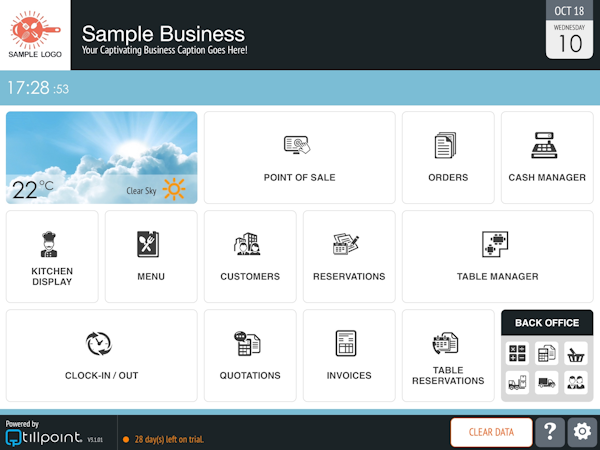Open the Menu tile
Screen dimensions: 600x450
pos(151,256)
